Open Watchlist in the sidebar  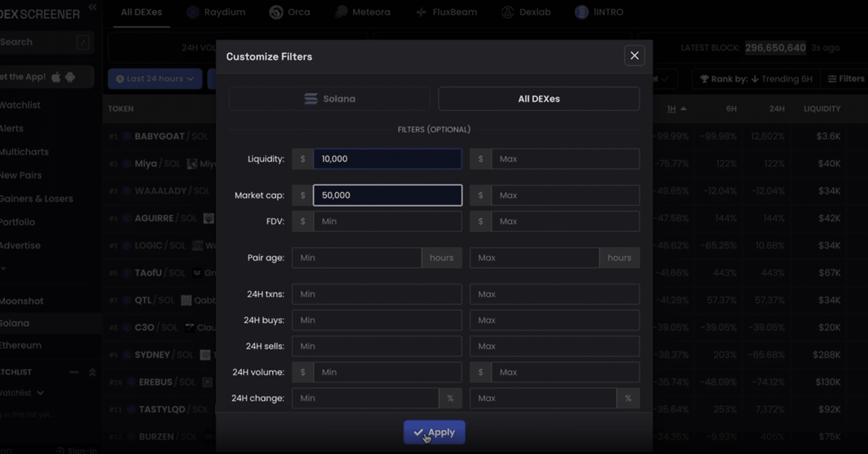(x=20, y=105)
